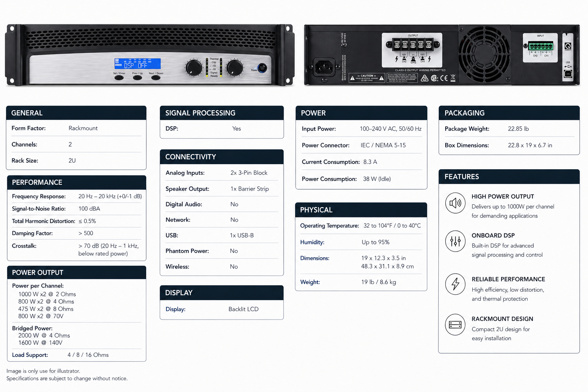Screen dimensions: 588x392
Task: Click the 'RACKMOUNT DESIGN' feature title
Action: [502, 319]
